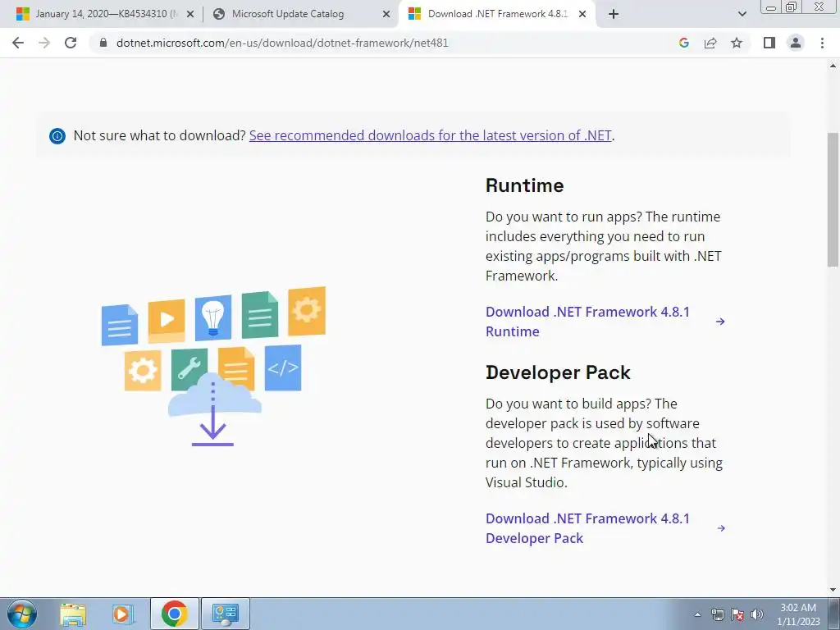Click the browser forward arrow

tap(44, 43)
